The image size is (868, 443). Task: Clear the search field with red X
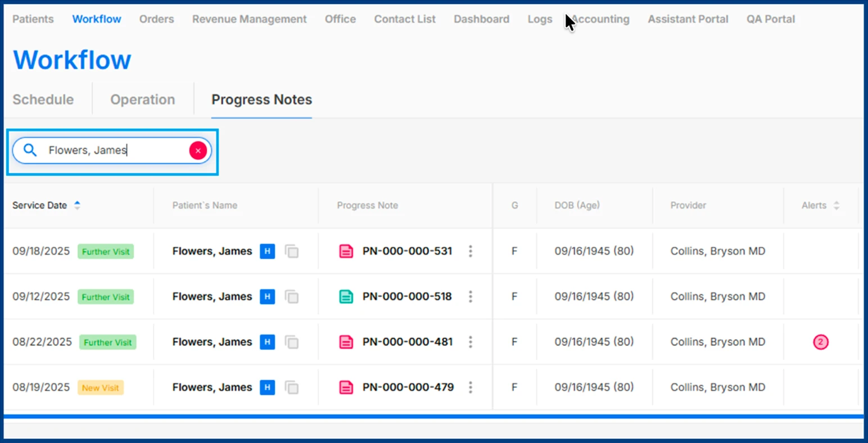click(x=198, y=151)
